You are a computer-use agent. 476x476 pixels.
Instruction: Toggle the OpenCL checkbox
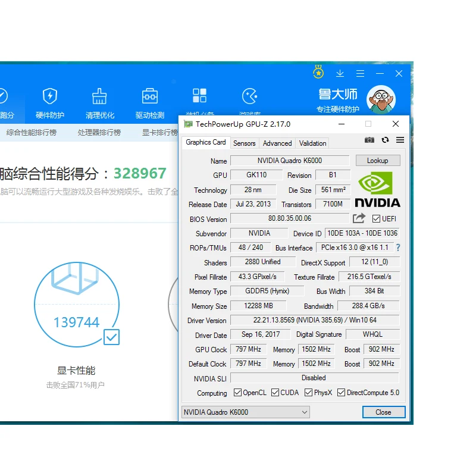coord(237,393)
